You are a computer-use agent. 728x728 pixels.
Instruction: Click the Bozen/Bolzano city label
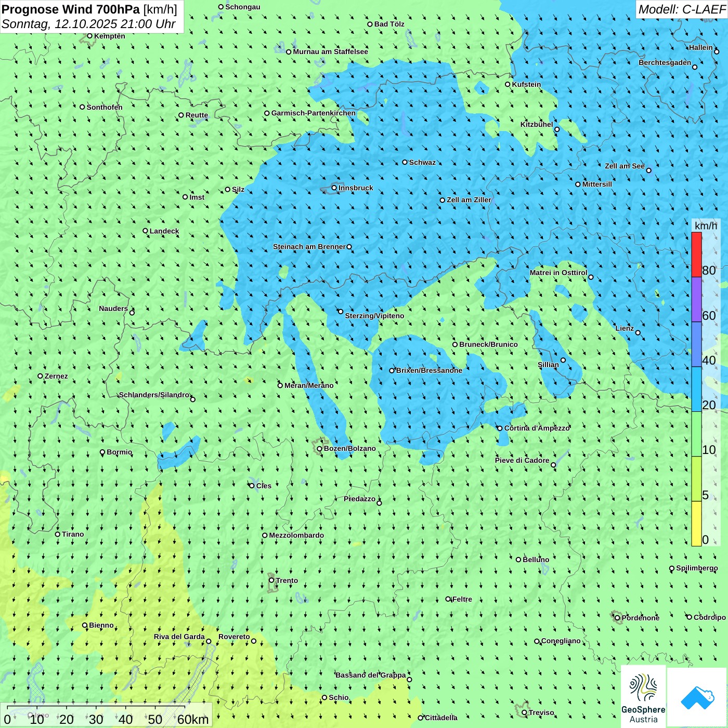[x=349, y=448]
